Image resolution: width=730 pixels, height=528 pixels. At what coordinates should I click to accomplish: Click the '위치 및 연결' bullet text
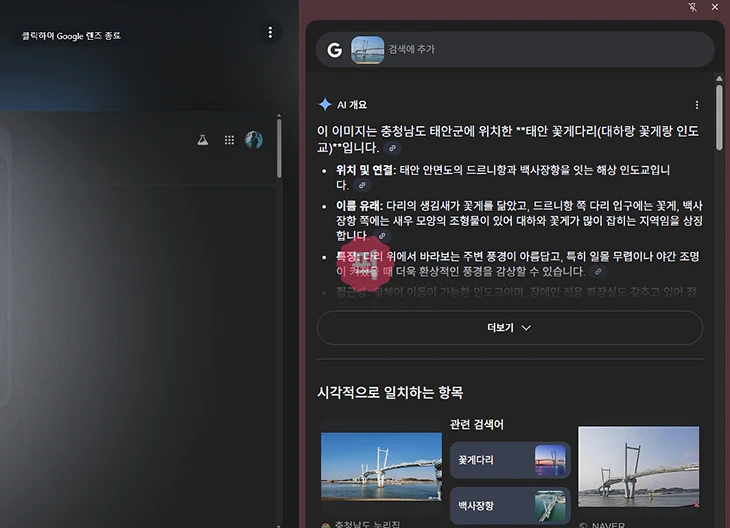tap(365, 170)
